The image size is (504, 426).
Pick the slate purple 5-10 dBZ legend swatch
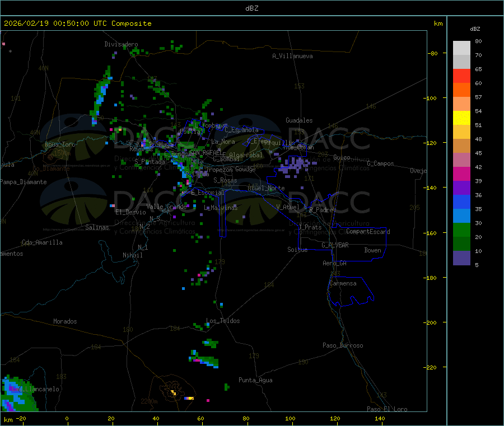[x=461, y=258]
